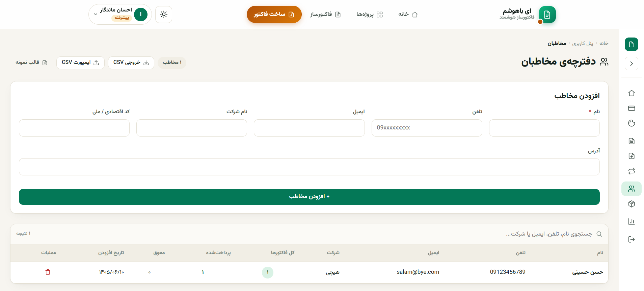Click the ساخت فاکتور orange button

tap(274, 14)
